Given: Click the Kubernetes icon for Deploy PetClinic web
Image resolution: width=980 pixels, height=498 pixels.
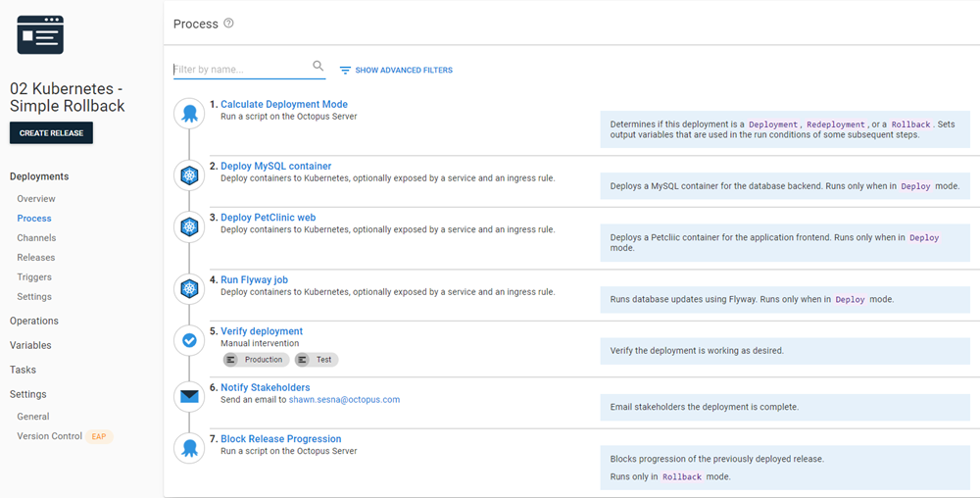Looking at the screenshot, I should tap(189, 226).
